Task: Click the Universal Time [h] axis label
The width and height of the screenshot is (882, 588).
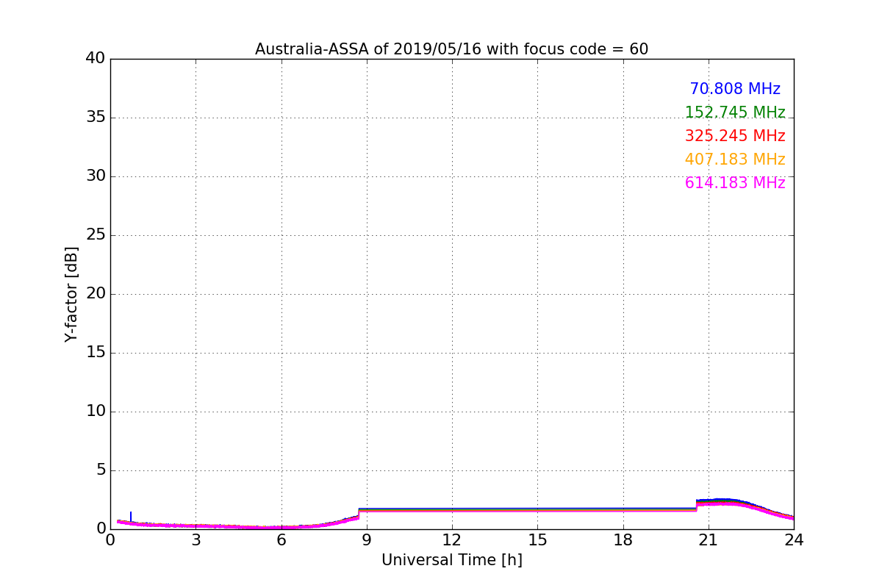Action: point(451,560)
